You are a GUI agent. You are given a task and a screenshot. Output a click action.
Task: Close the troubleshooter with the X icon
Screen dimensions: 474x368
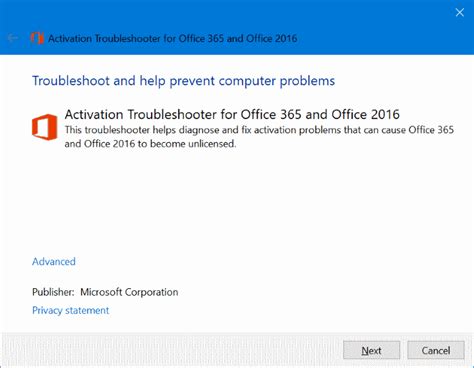(x=460, y=12)
